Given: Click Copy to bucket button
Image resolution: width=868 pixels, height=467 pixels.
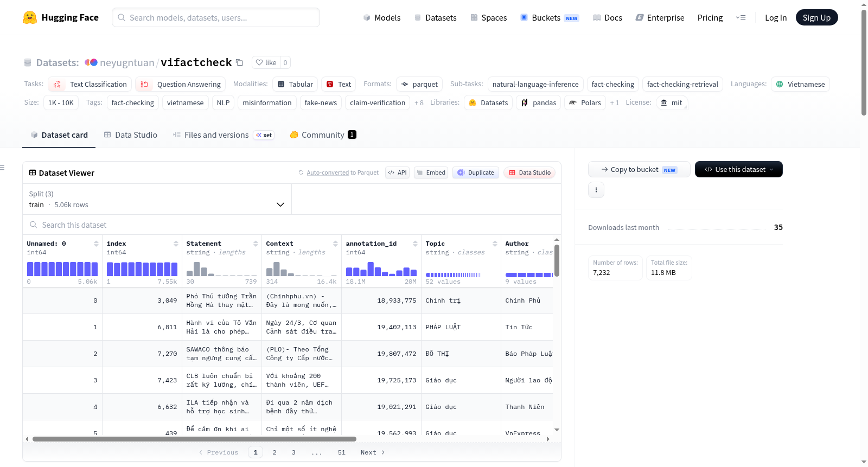Looking at the screenshot, I should point(639,169).
